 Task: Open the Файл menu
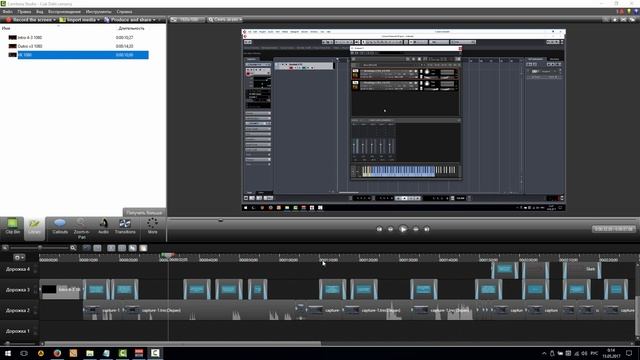[7, 11]
